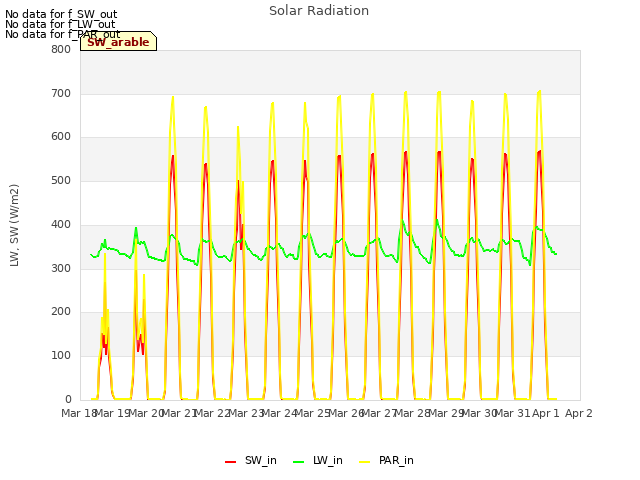The height and width of the screenshot is (480, 640).
Task: Click the 700 y-axis tick label
Action: click(61, 93)
